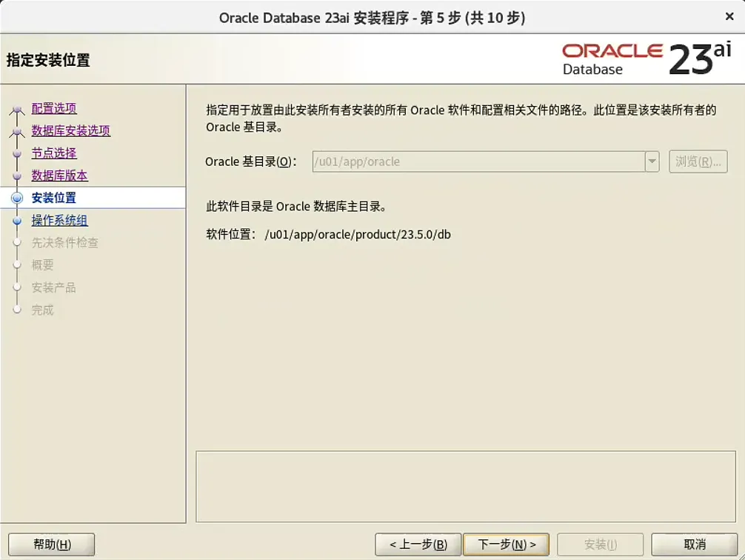Image resolution: width=745 pixels, height=560 pixels.
Task: Click the 节点选择 progress dot icon
Action: [18, 153]
